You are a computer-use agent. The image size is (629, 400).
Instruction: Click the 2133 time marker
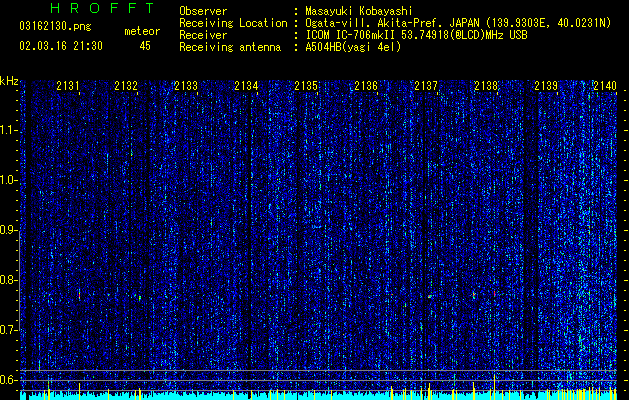pyautogui.click(x=186, y=86)
